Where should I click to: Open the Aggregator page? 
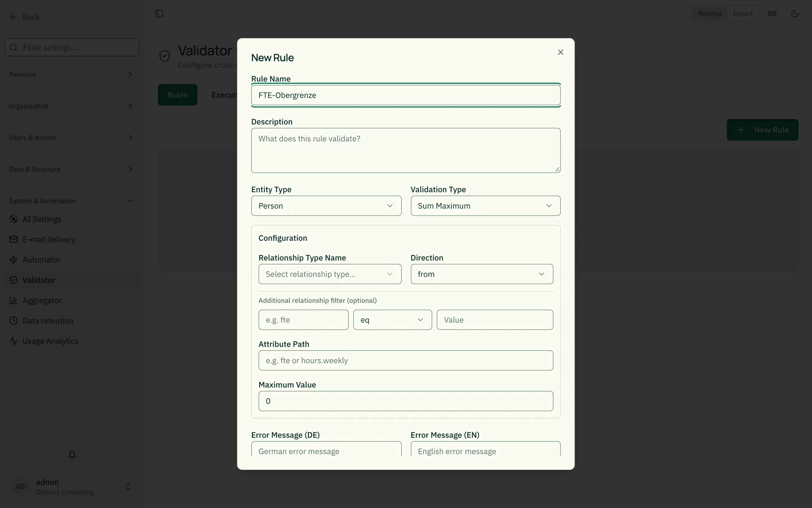(x=72, y=300)
